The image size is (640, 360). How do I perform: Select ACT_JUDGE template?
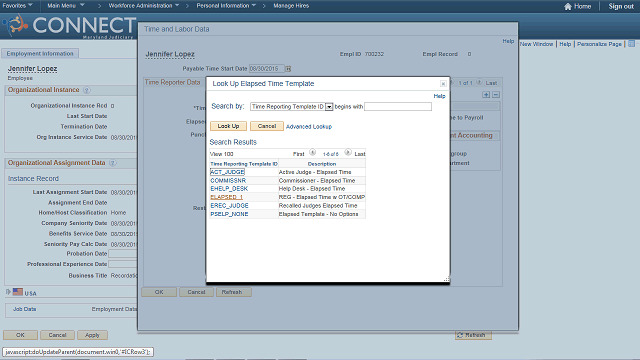[x=227, y=172]
